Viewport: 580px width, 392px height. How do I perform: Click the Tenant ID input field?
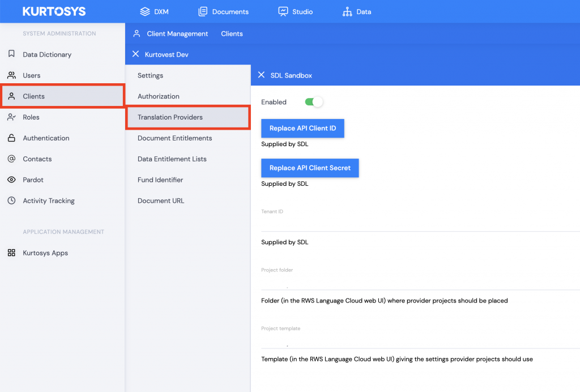tap(420, 224)
